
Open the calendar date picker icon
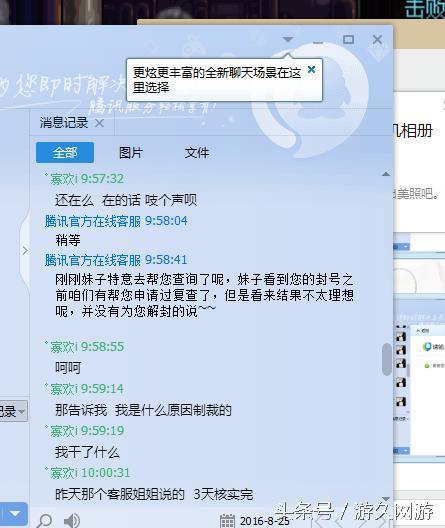pos(227,521)
